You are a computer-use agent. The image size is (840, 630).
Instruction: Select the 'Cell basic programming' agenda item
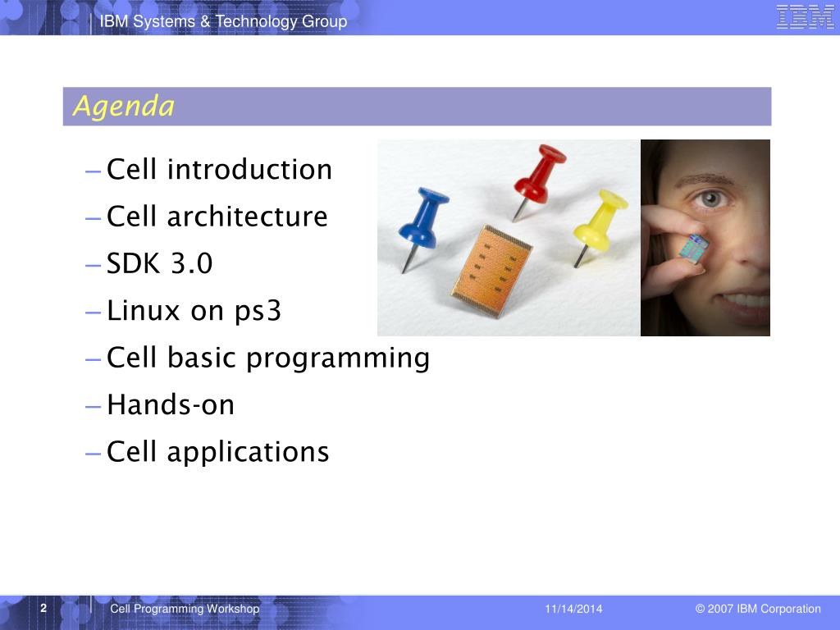(x=268, y=358)
